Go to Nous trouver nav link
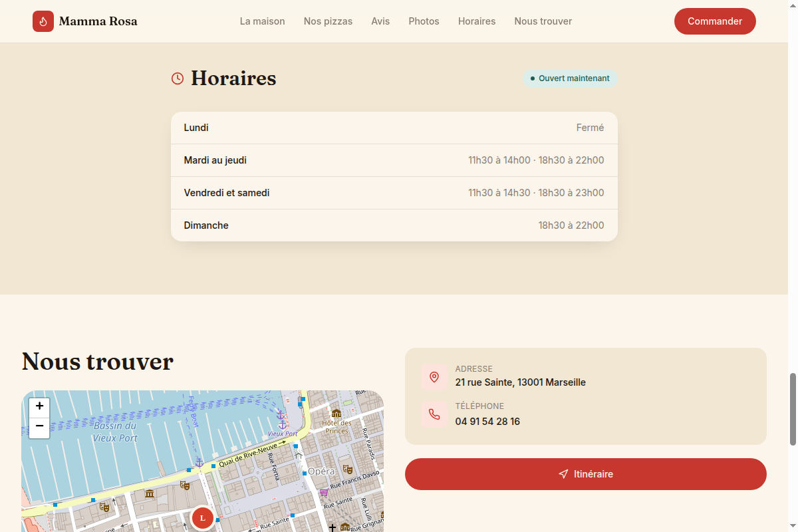Viewport: 798px width, 532px height. (x=543, y=21)
